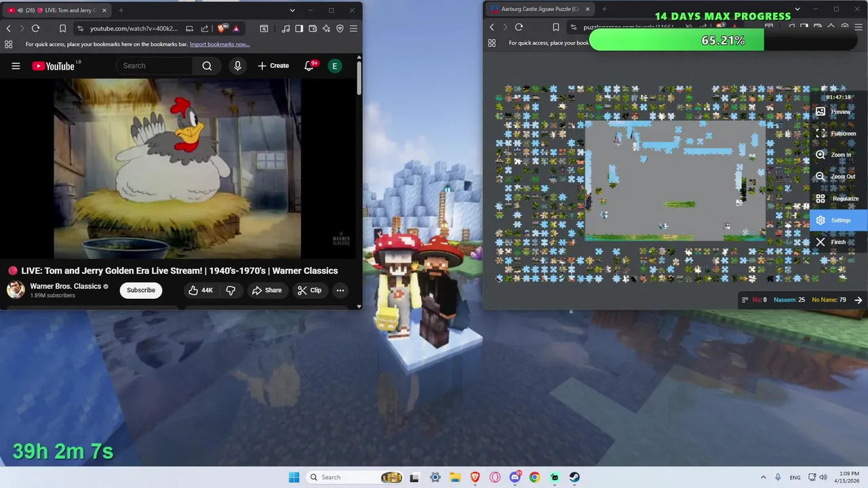Open Settings in the puzzle menu
The height and width of the screenshot is (488, 868).
tap(840, 220)
